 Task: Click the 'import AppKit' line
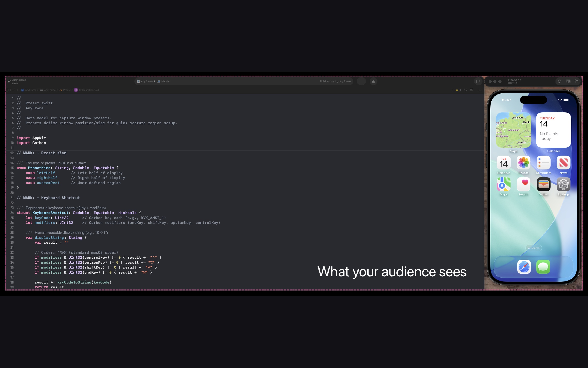31,138
